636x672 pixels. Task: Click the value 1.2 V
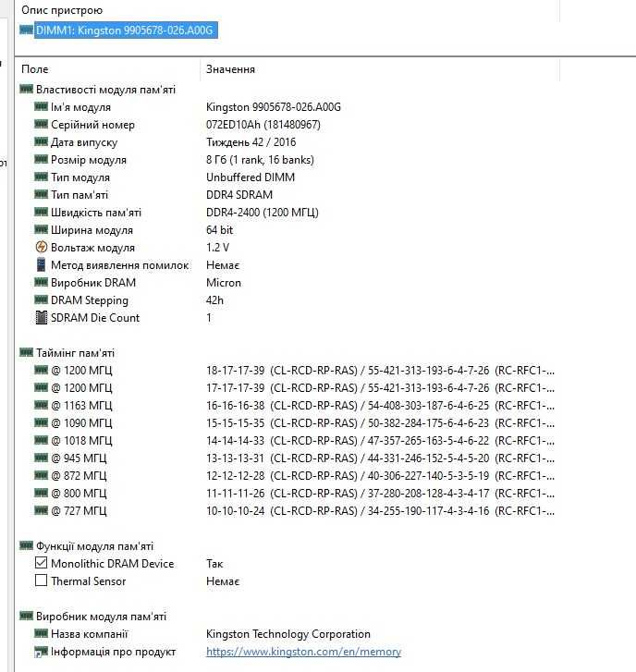(218, 248)
